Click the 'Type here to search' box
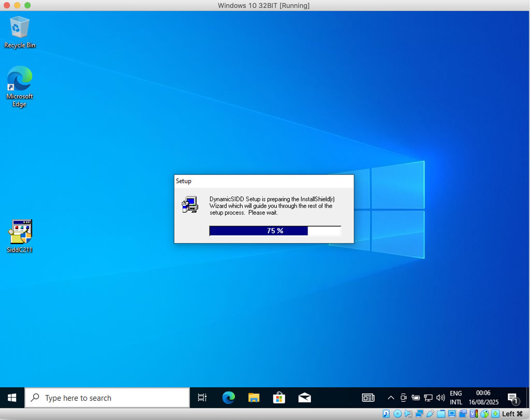The width and height of the screenshot is (530, 420). click(x=107, y=398)
